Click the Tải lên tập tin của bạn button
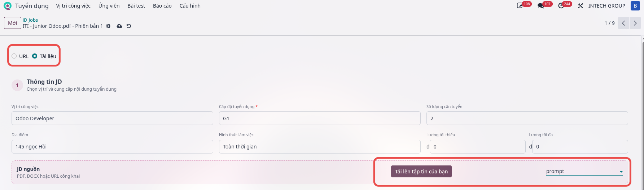 pyautogui.click(x=421, y=172)
